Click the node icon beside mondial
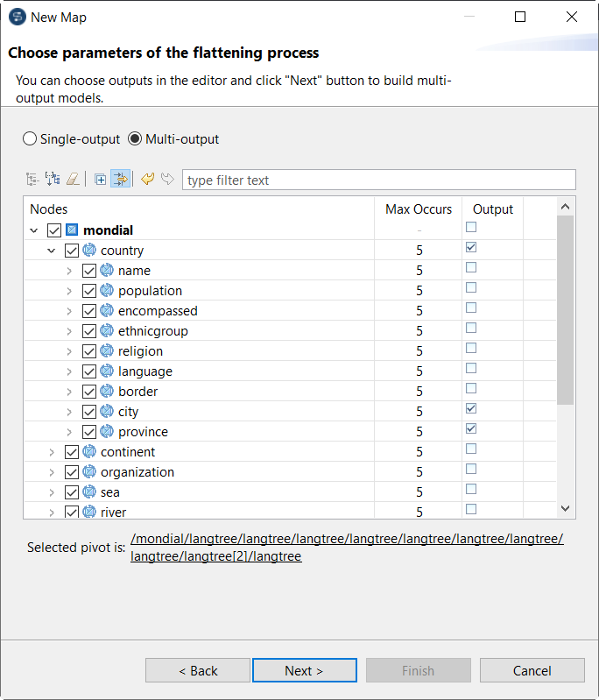The image size is (599, 700). point(72,230)
